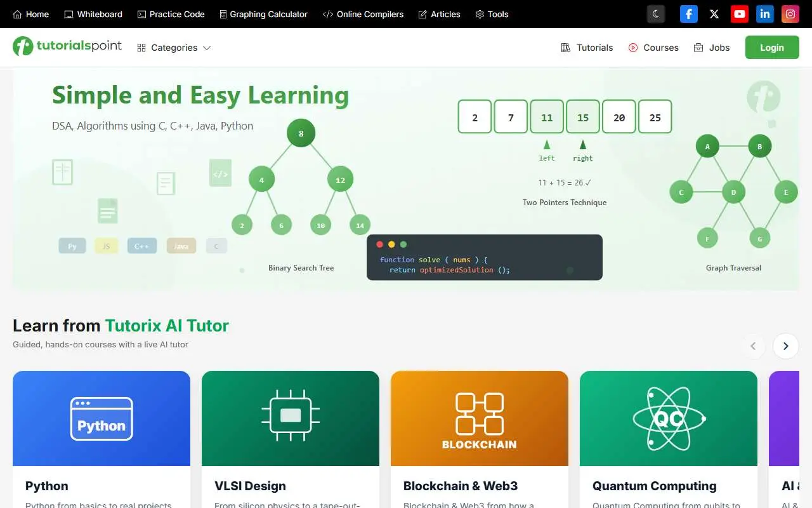812x508 pixels.
Task: Open the Jobs link
Action: click(x=711, y=48)
